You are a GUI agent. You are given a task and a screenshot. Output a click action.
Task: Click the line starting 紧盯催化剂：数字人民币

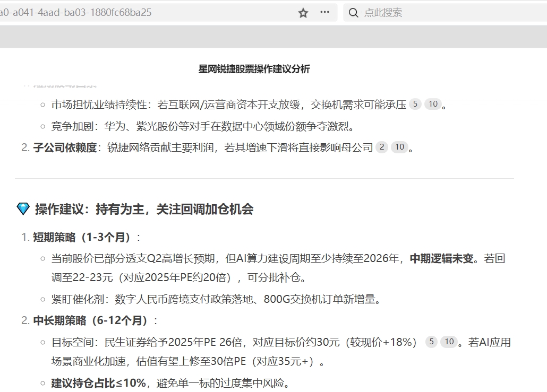coord(216,299)
